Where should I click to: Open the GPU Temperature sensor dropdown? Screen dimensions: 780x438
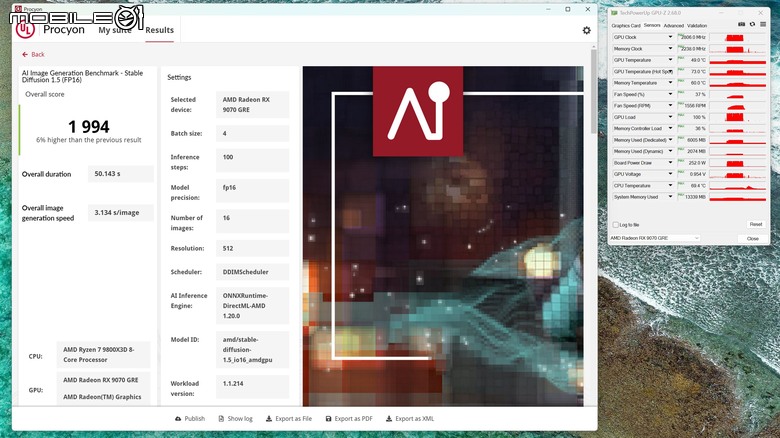tap(670, 60)
